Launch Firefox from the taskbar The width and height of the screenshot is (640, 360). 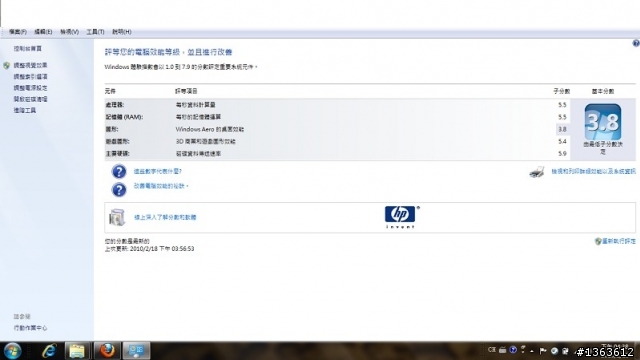107,351
